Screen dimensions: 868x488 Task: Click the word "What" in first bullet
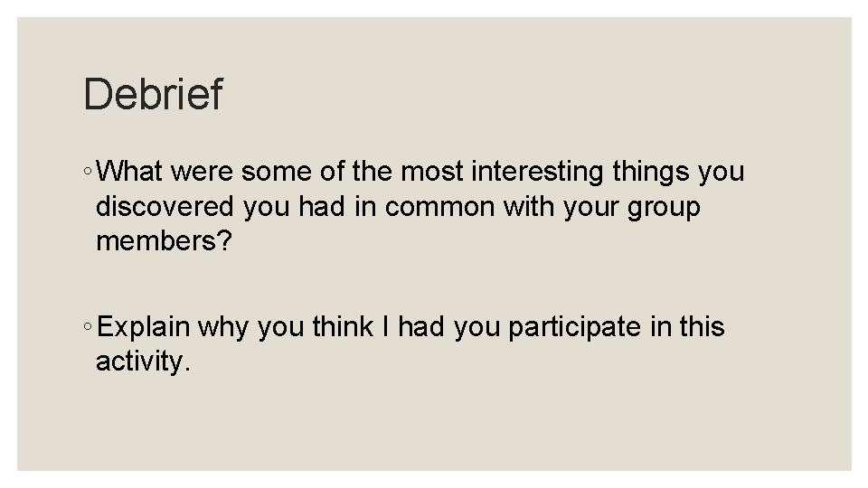[x=129, y=171]
